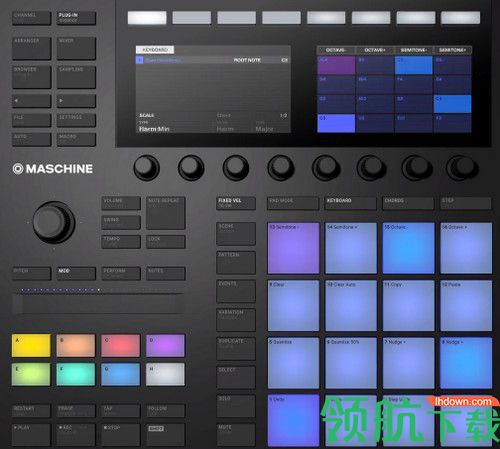Select NOTES strip mode
The height and width of the screenshot is (449, 500).
click(166, 273)
